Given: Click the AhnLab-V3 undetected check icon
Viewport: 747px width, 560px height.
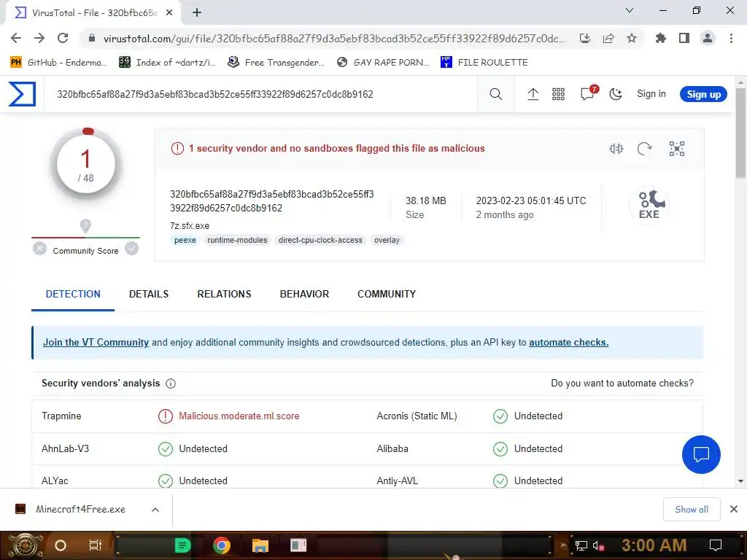Looking at the screenshot, I should pyautogui.click(x=166, y=449).
